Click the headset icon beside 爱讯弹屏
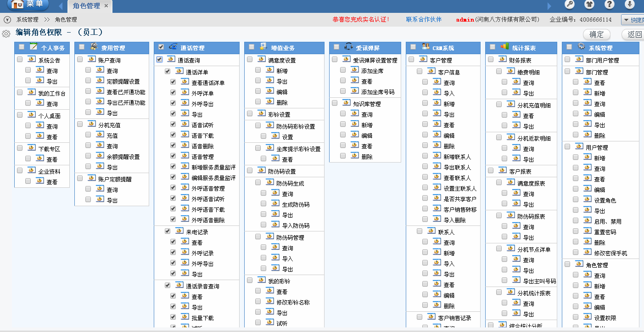 (x=348, y=47)
